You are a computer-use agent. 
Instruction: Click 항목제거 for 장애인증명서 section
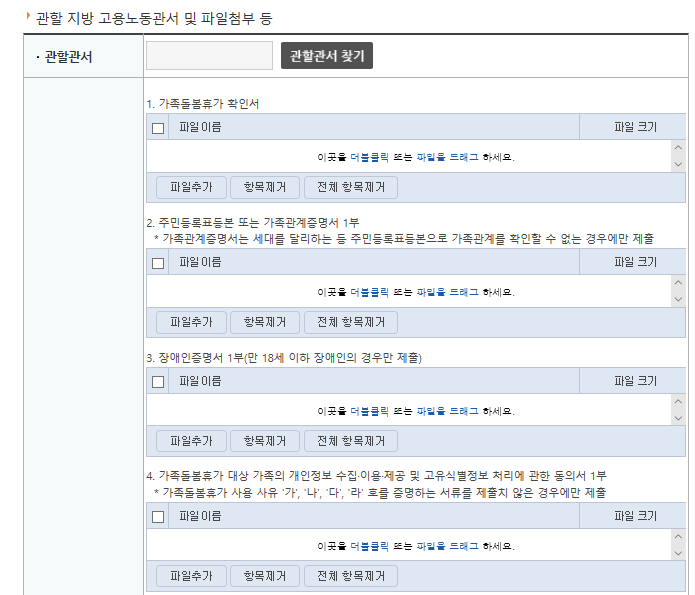265,441
